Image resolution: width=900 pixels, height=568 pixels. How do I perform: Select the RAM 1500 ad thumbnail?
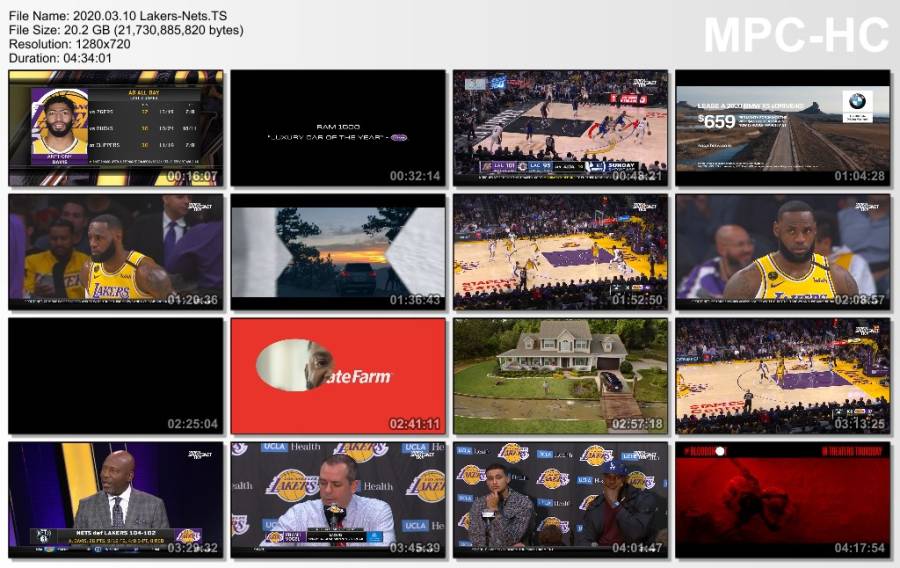[x=338, y=127]
